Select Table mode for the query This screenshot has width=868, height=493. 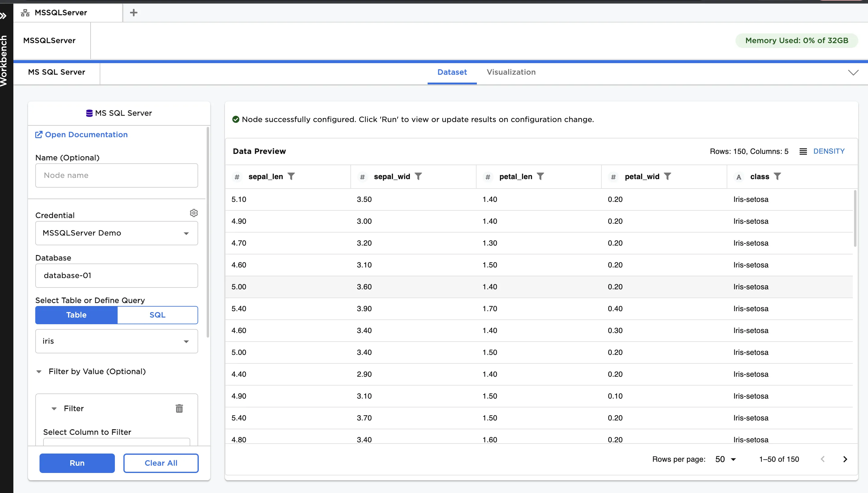tap(76, 314)
